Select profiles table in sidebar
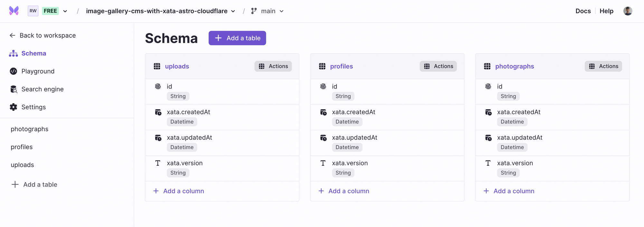This screenshot has width=644, height=227. 22,147
